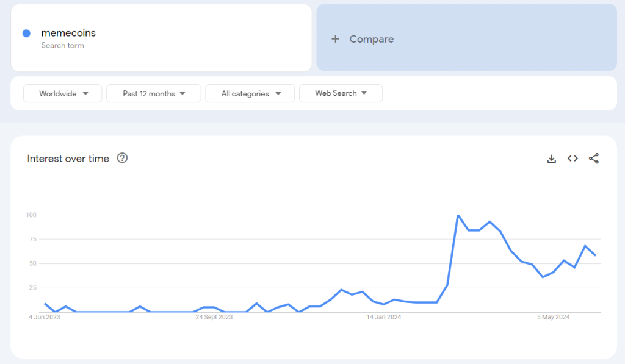Click the chart's peak point at 100

click(458, 215)
